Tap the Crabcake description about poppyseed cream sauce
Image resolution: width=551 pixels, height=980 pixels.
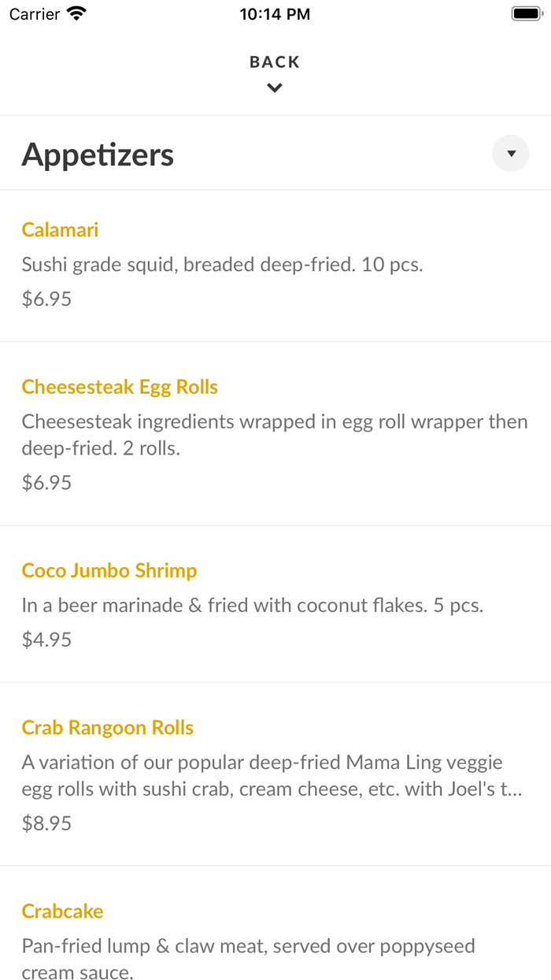click(248, 959)
